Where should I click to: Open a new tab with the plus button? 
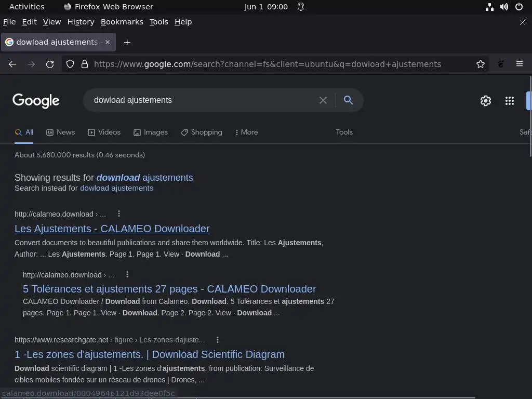click(x=127, y=43)
